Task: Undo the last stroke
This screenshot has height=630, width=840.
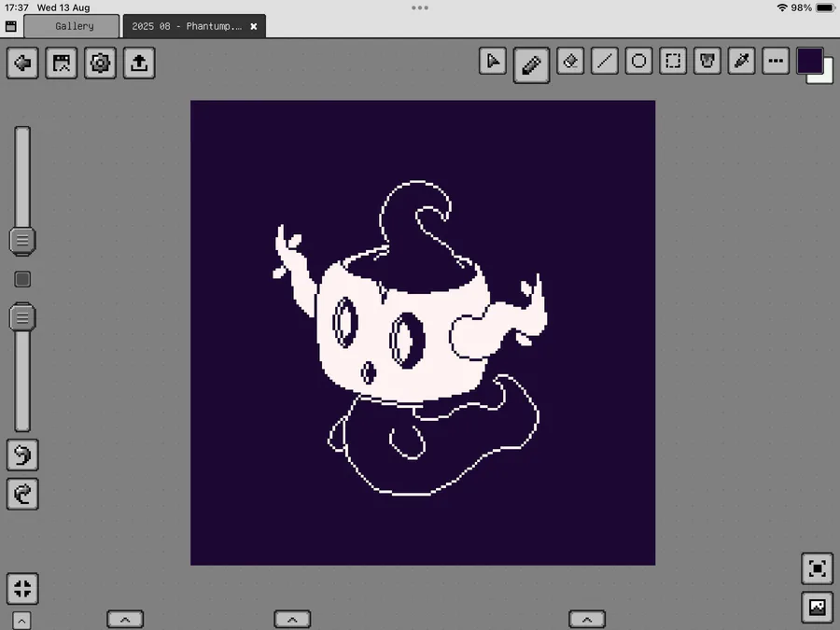Action: tap(22, 455)
